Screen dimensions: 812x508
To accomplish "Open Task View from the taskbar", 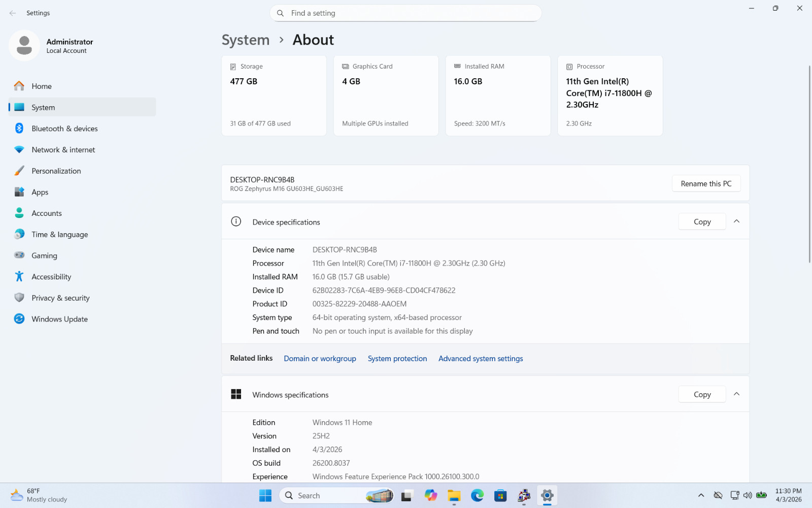I will point(407,495).
